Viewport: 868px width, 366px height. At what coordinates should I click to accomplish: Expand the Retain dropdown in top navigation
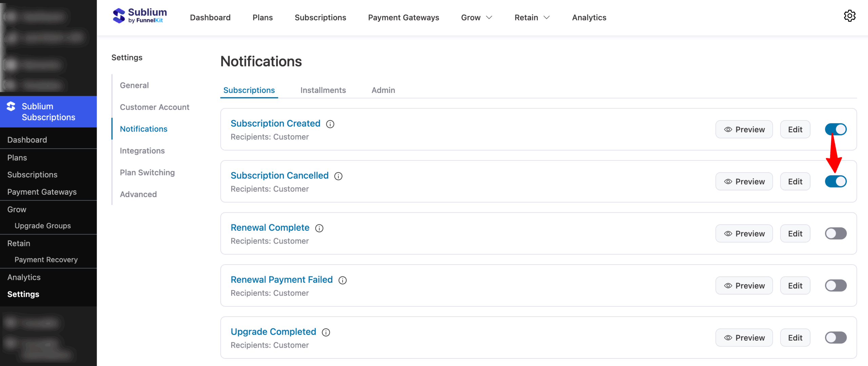click(531, 17)
